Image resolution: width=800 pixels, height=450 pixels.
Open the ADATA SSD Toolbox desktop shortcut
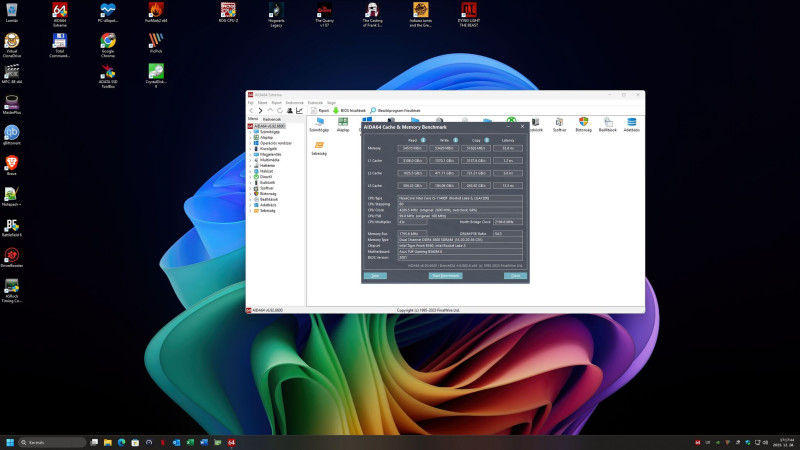108,76
